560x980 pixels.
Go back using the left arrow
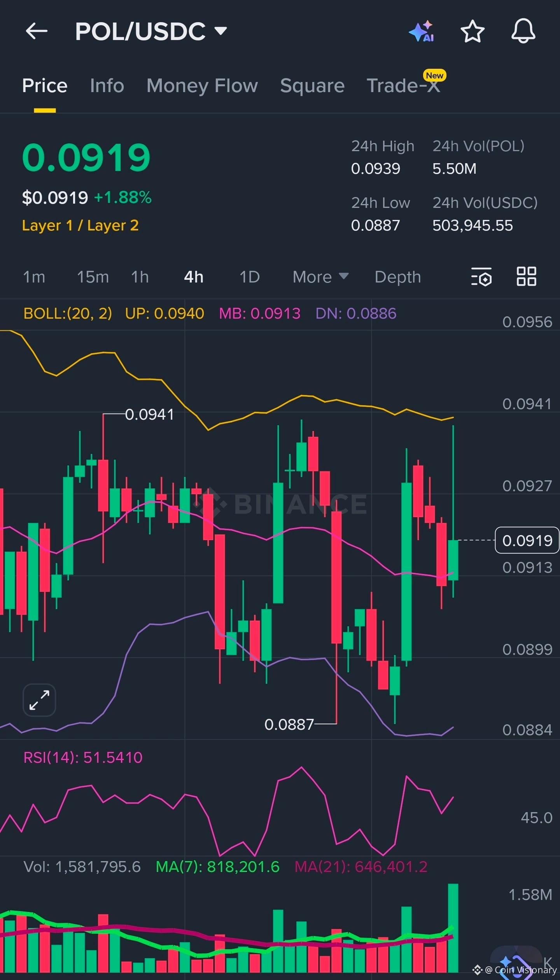click(x=37, y=31)
